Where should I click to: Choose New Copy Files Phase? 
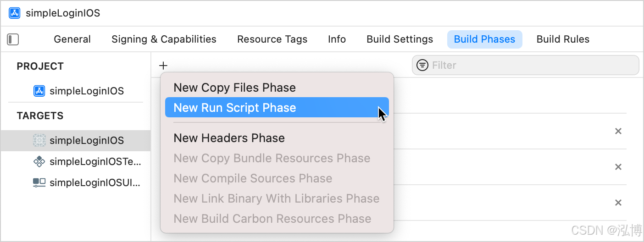pos(235,88)
